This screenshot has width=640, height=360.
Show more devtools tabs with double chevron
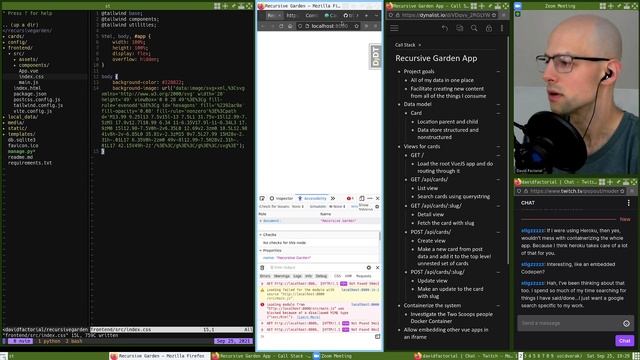click(333, 198)
